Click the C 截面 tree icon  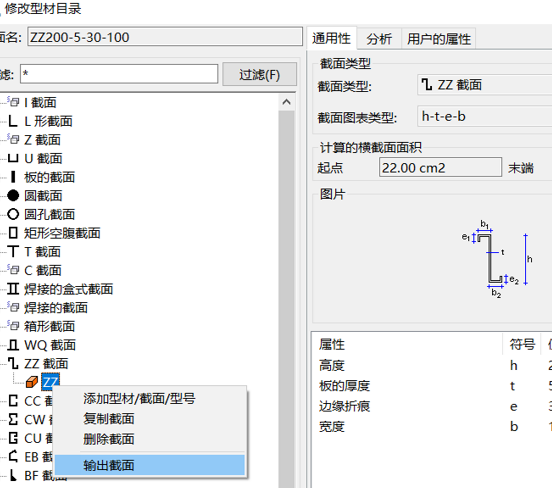coord(13,270)
